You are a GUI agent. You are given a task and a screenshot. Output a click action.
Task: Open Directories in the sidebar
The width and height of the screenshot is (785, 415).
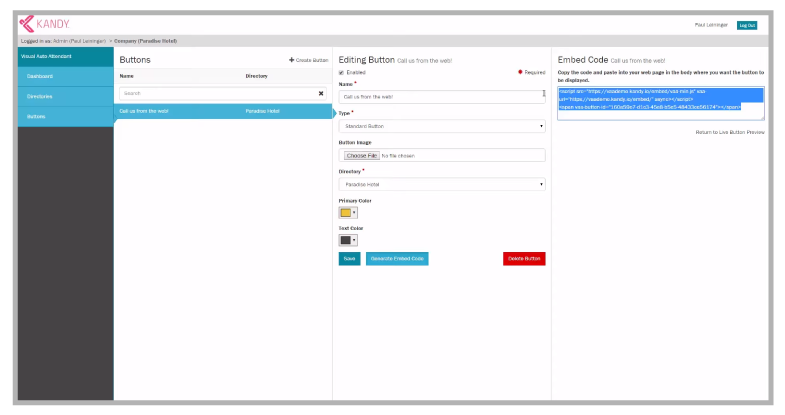66,97
